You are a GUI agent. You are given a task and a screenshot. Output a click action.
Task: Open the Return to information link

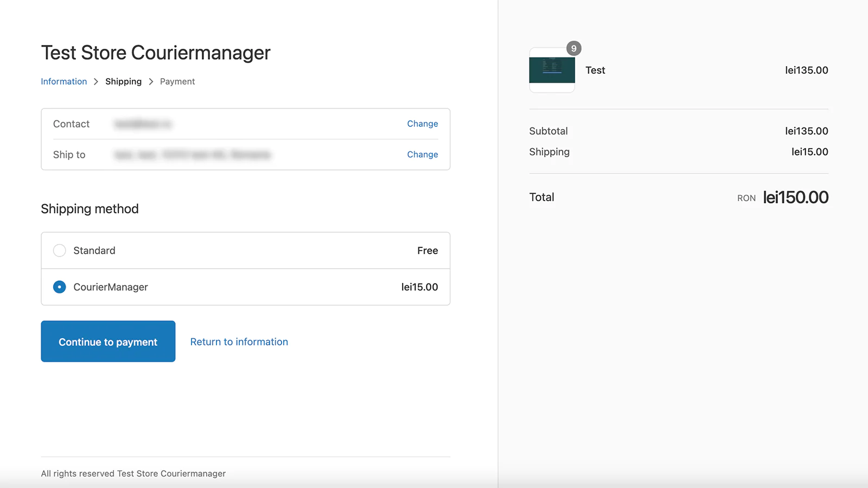click(x=239, y=342)
